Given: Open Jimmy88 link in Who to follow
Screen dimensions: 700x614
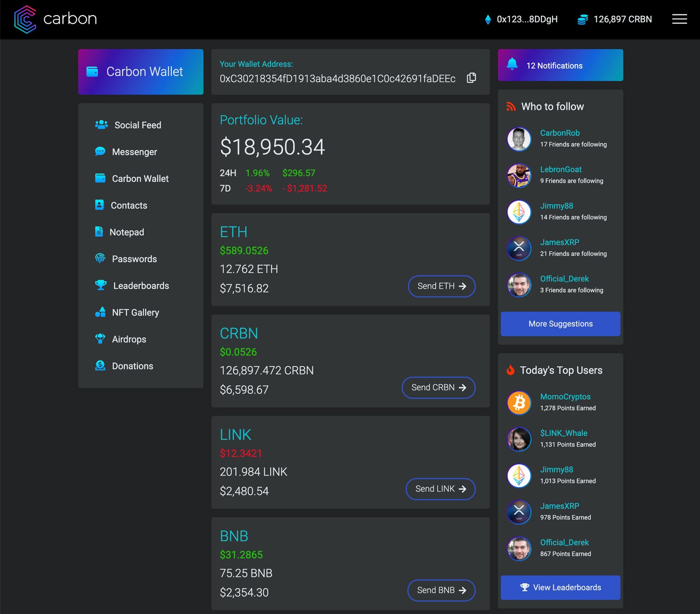Looking at the screenshot, I should (x=556, y=206).
